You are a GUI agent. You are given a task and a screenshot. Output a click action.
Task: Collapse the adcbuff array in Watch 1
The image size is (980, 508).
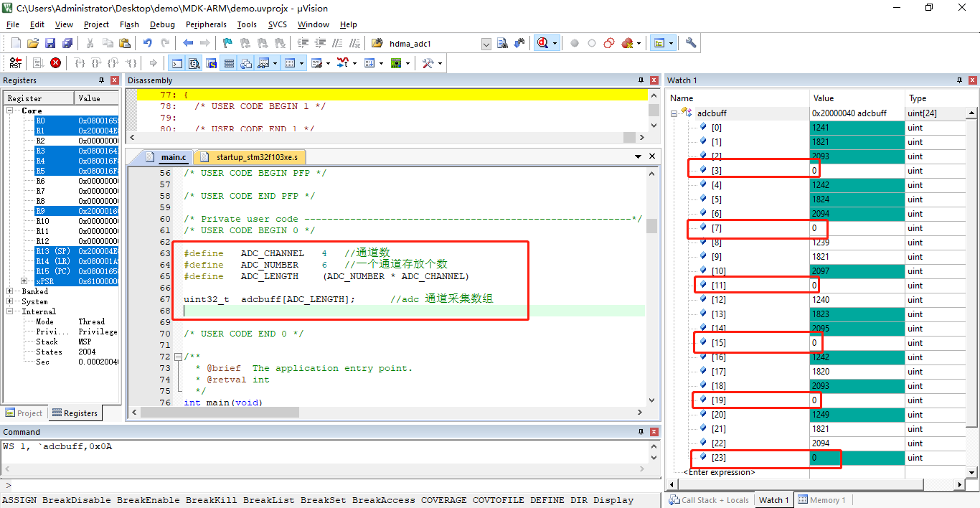[673, 113]
